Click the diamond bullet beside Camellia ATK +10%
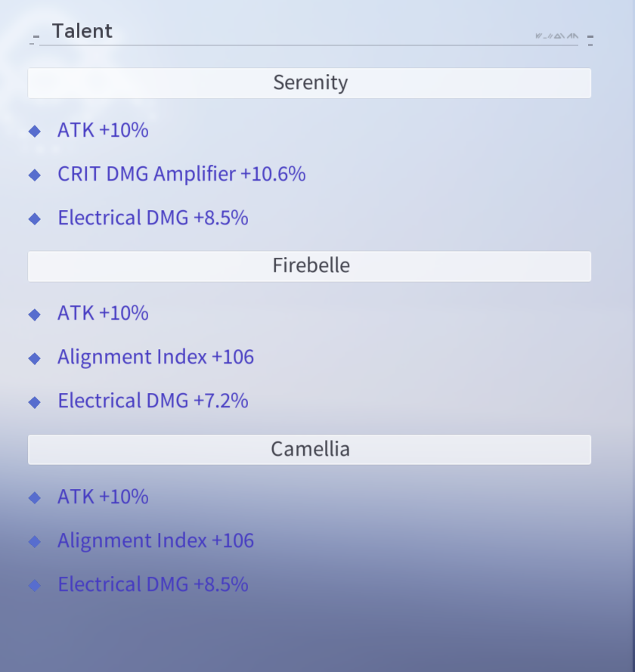635x672 pixels. 35,497
